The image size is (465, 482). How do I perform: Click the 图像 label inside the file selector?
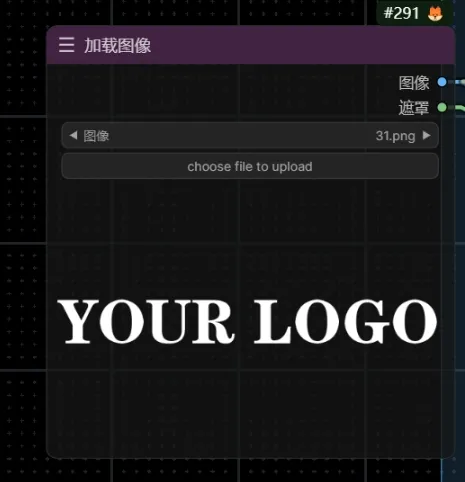(96, 136)
